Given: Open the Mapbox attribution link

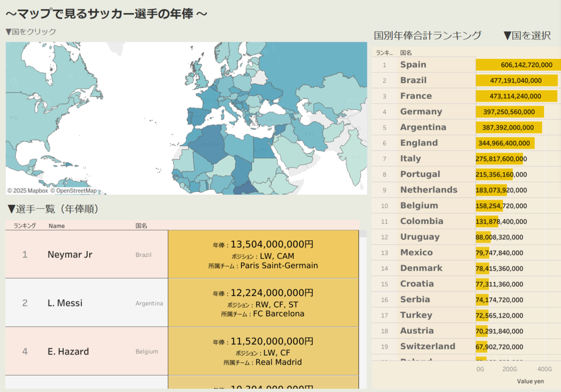Looking at the screenshot, I should (x=27, y=191).
